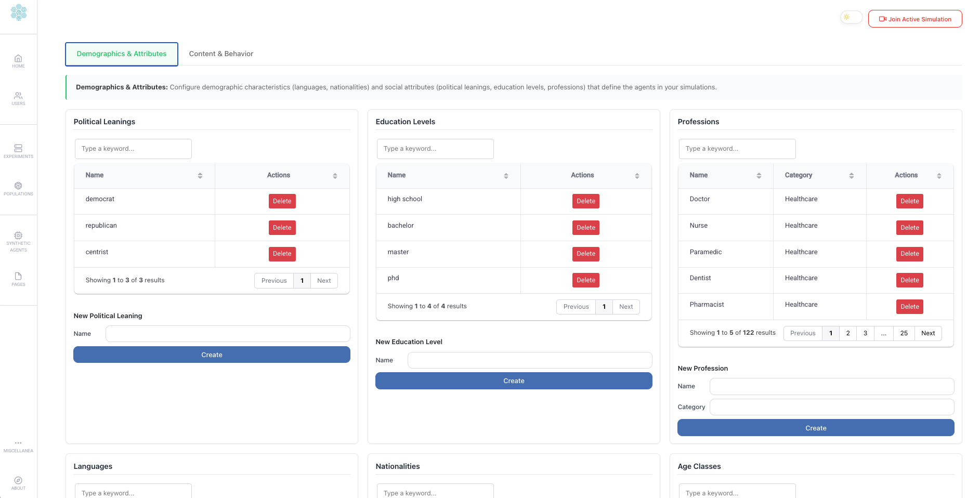Select the Demographics & Attributes tab
The image size is (980, 498).
coord(122,54)
